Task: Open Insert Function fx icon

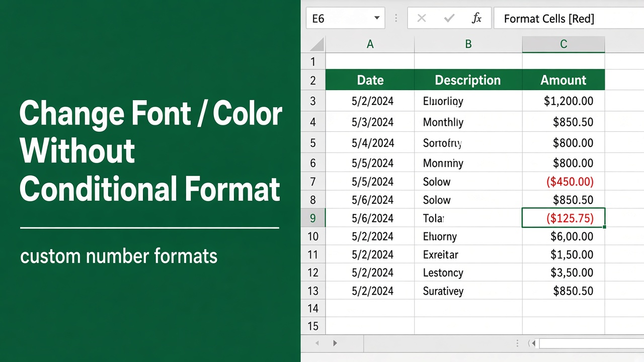Action: (476, 19)
